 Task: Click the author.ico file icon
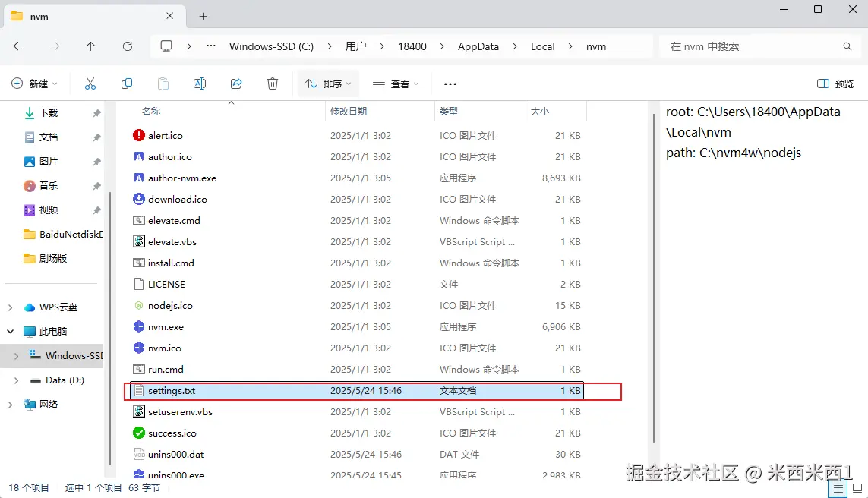coord(139,156)
